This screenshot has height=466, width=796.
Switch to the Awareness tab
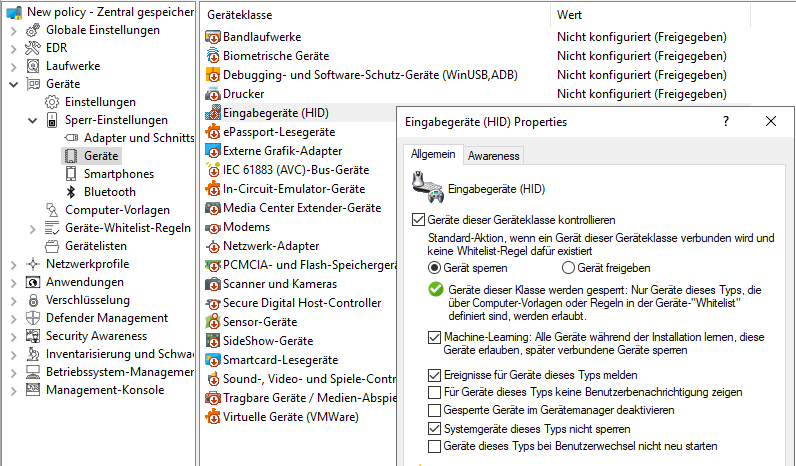pos(493,156)
